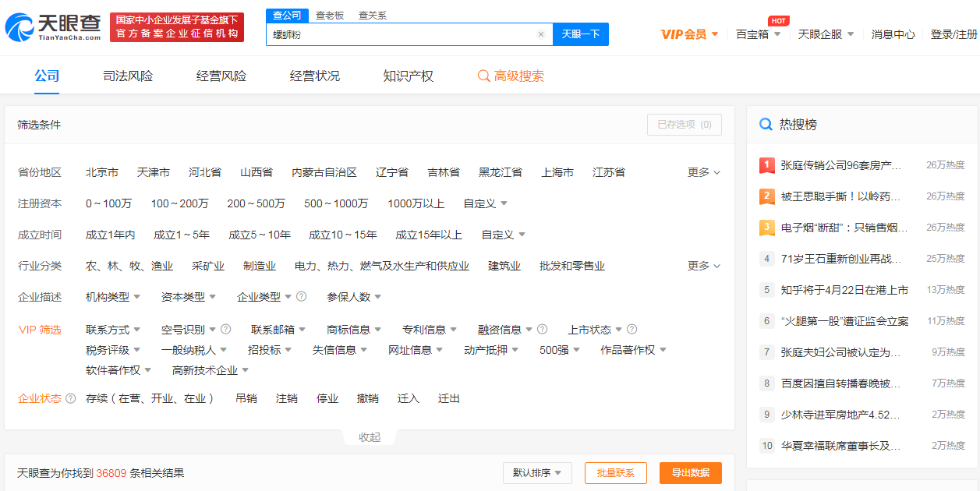Viewport: 980px width, 491px height.
Task: Click the TianYanCha logo
Action: point(53,27)
